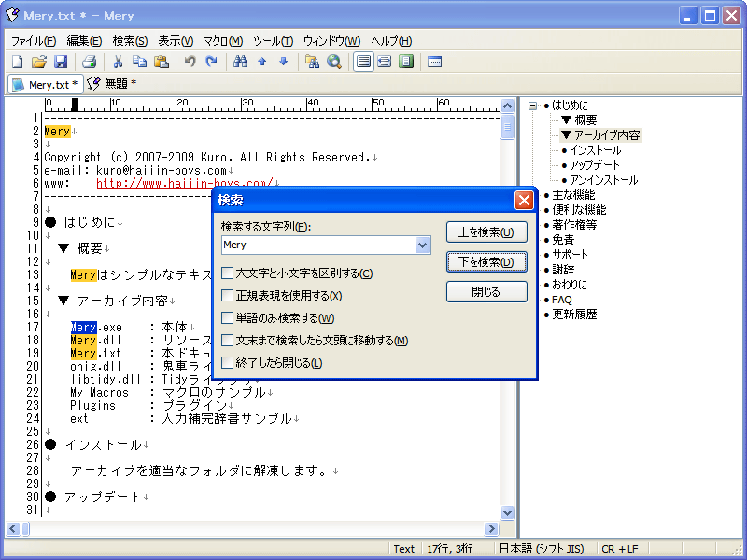Click the vertical scrollbar up arrow
747x560 pixels.
tap(507, 105)
